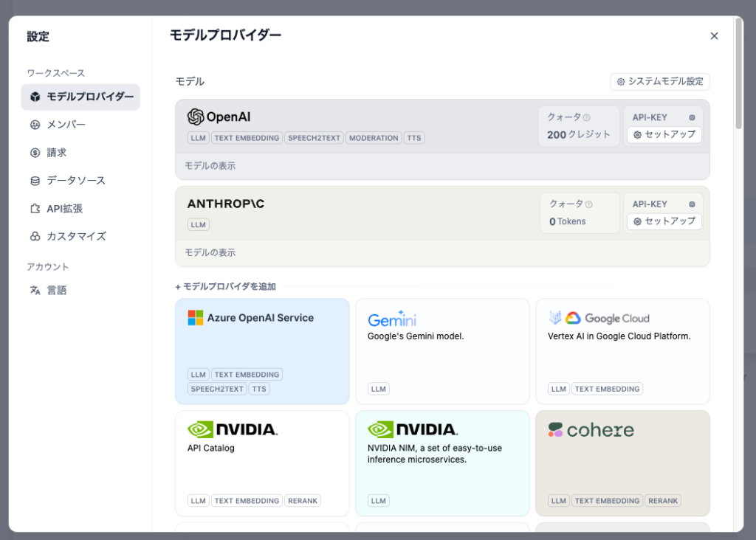Click the puzzle piece API extension icon

click(35, 209)
